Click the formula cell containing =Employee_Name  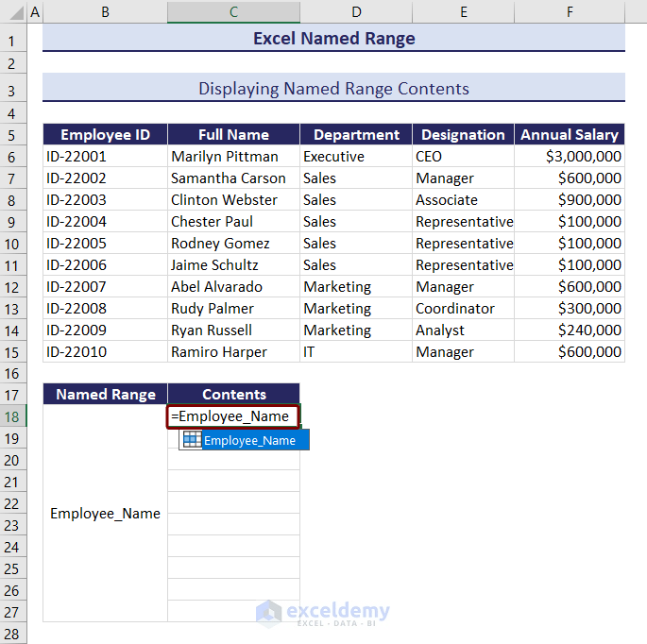coord(233,416)
